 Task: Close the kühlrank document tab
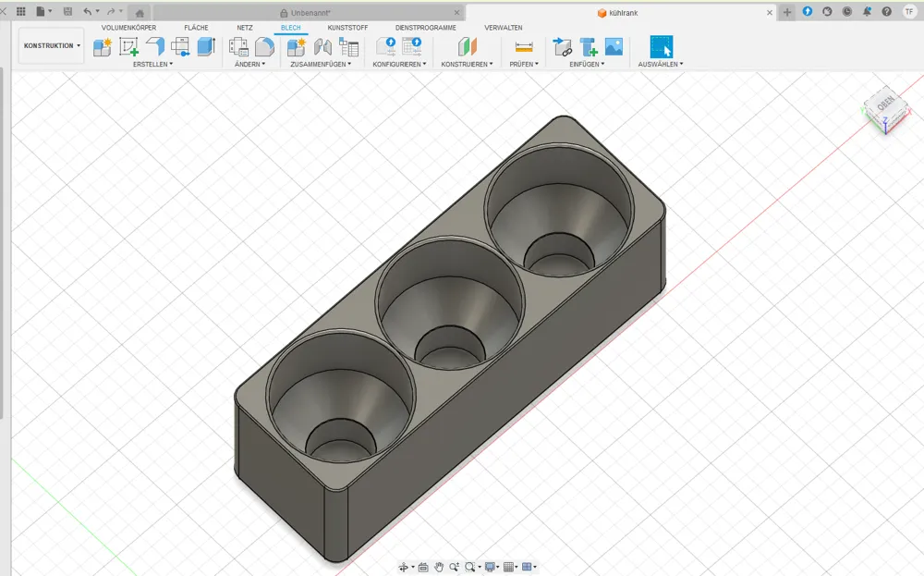tap(770, 12)
